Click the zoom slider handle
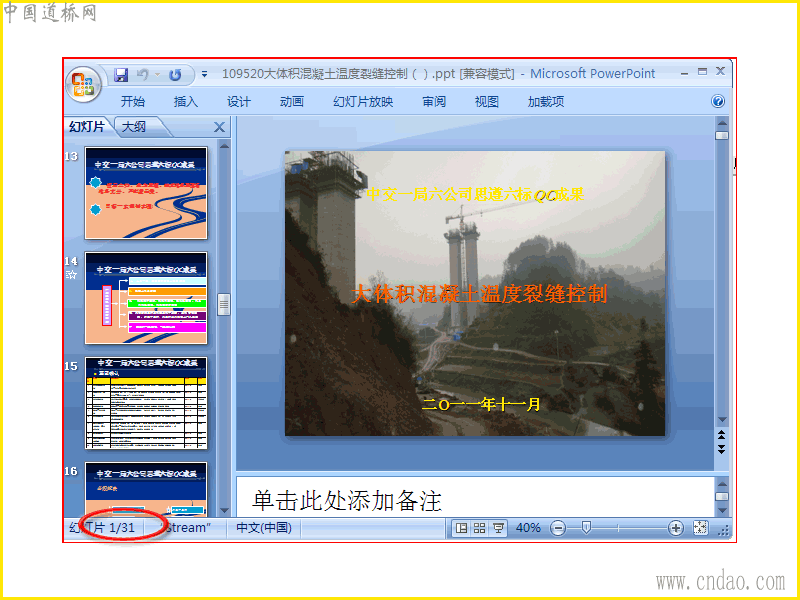 coord(586,528)
